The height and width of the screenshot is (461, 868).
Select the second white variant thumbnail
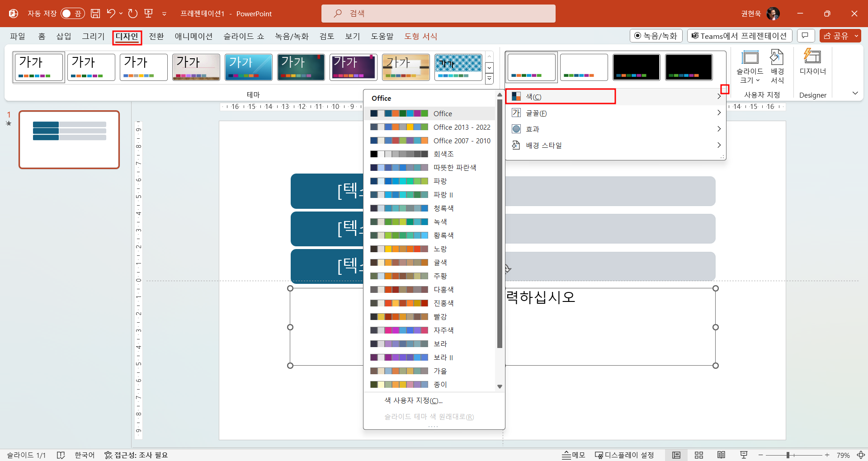click(x=584, y=67)
